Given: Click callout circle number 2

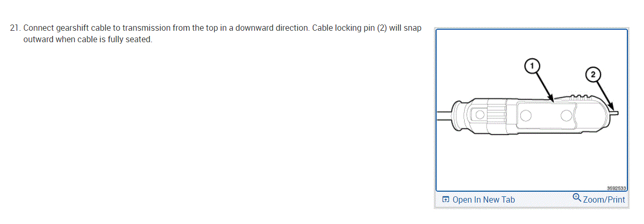Looking at the screenshot, I should click(593, 74).
